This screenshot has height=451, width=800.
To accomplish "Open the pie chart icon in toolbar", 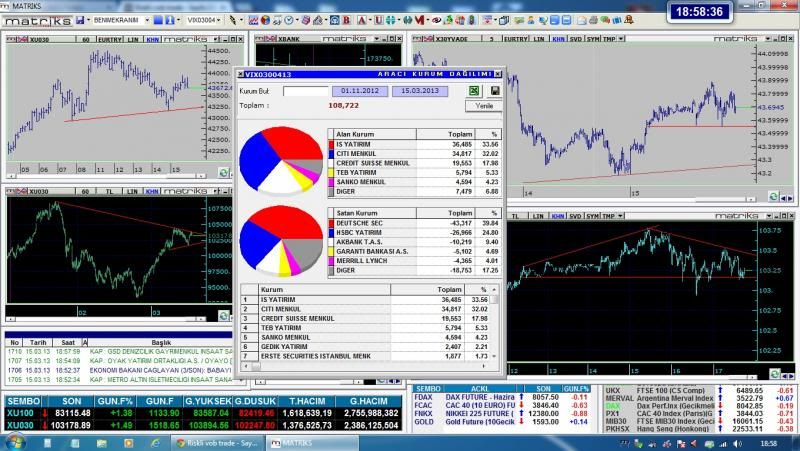I will [265, 20].
